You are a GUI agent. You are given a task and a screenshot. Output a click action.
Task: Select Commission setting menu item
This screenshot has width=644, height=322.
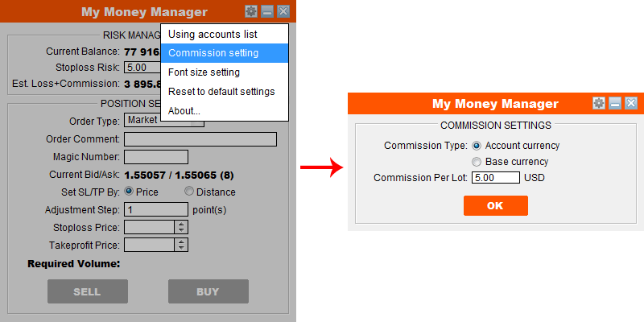pos(225,53)
